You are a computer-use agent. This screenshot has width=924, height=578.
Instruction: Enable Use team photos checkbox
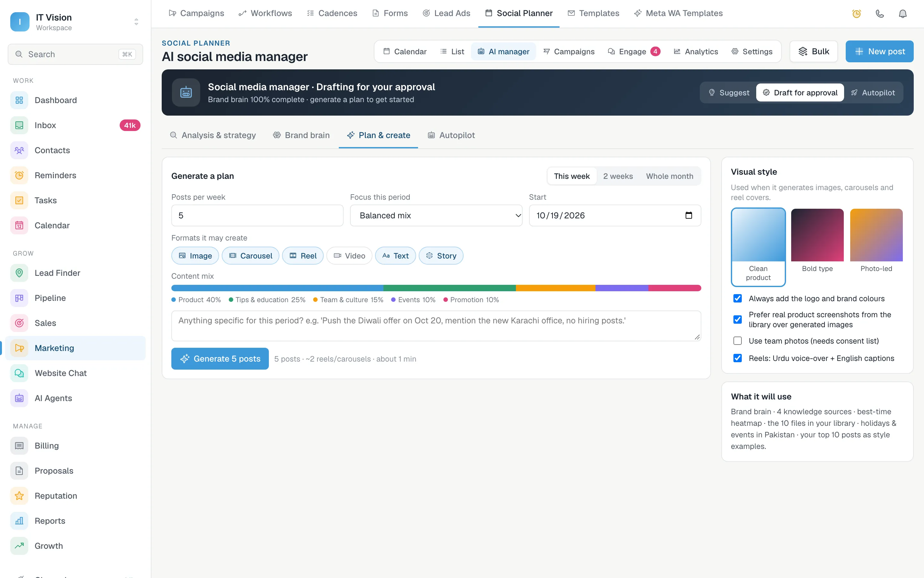coord(738,341)
